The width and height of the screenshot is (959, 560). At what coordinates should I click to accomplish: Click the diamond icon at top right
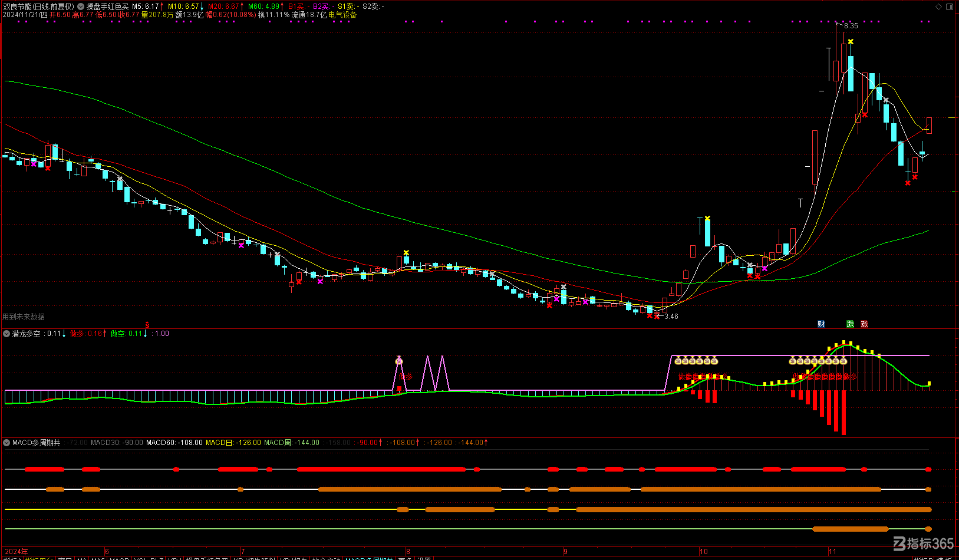click(939, 6)
